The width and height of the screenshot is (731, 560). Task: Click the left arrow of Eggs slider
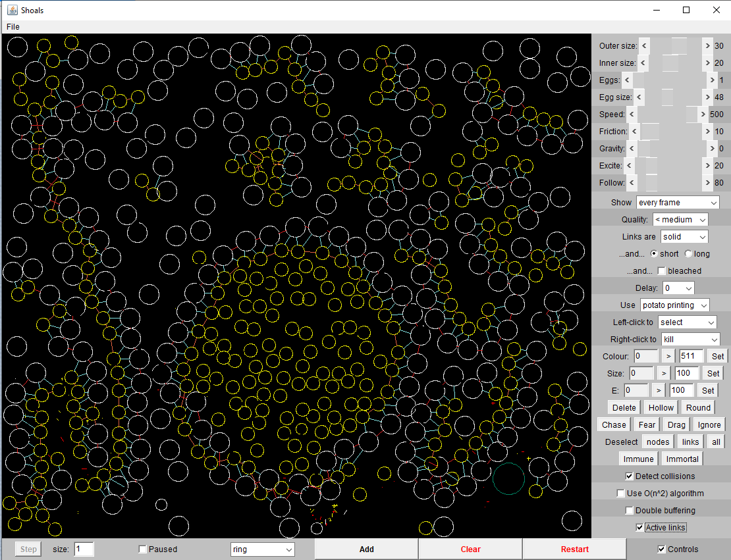[x=627, y=80]
